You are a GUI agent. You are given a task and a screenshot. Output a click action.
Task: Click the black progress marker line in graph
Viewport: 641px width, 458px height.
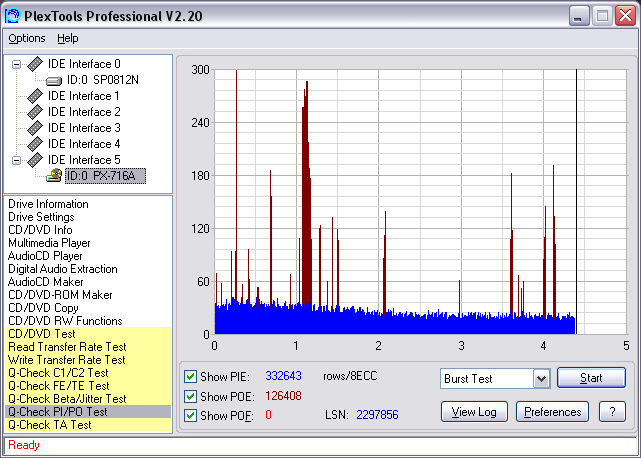[576, 202]
